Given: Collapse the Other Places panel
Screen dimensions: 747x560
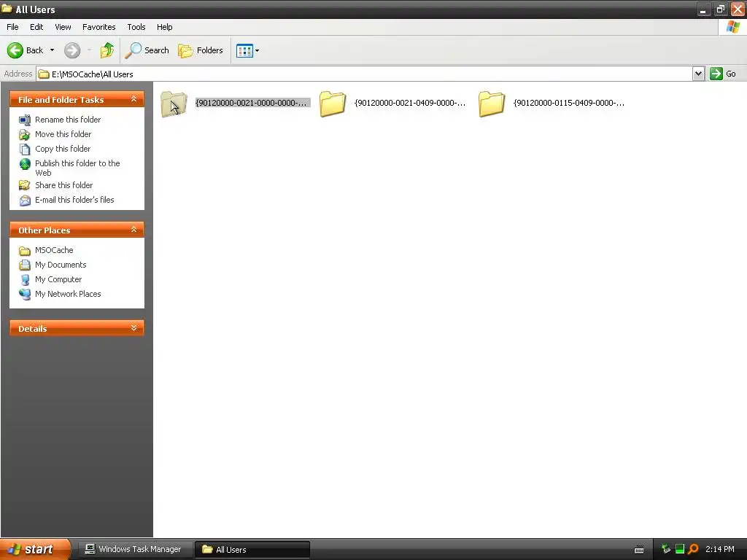Looking at the screenshot, I should (x=134, y=230).
